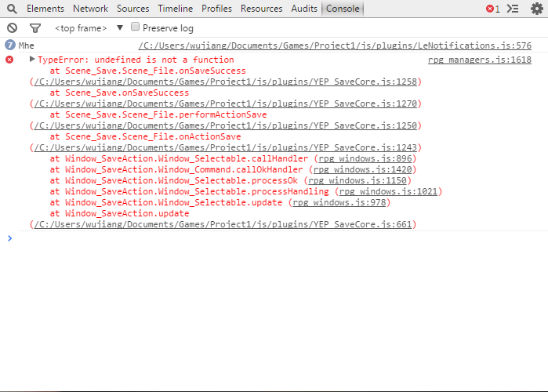
Task: Switch to the Elements tab
Action: point(45,9)
